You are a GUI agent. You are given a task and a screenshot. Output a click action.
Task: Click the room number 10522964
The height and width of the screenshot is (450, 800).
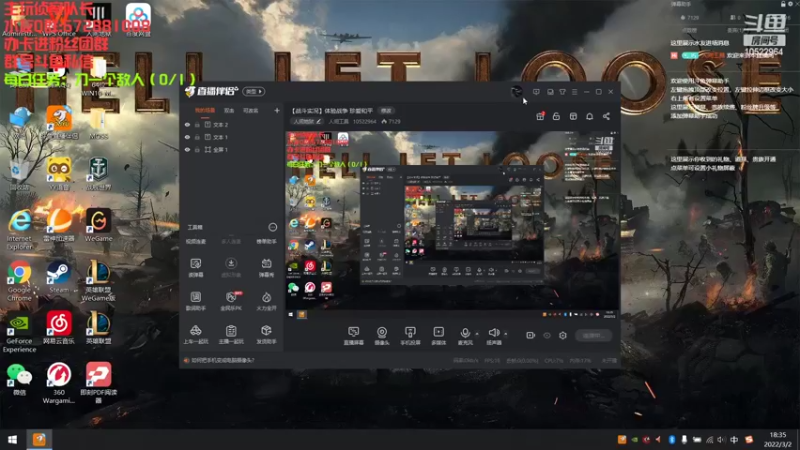[364, 121]
